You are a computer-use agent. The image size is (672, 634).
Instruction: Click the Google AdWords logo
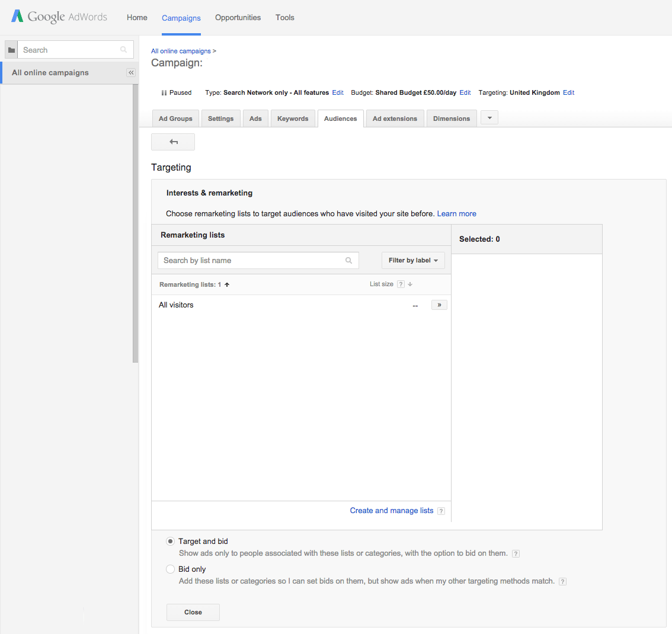(59, 17)
